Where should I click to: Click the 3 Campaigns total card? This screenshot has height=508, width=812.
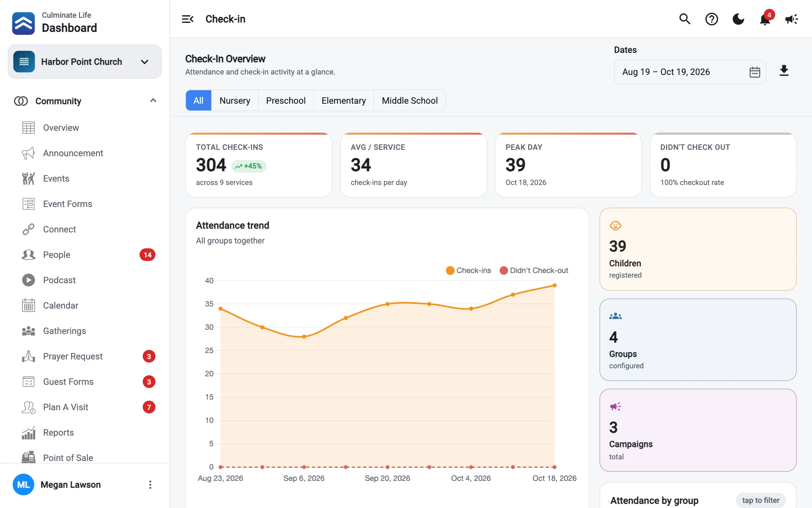click(698, 430)
